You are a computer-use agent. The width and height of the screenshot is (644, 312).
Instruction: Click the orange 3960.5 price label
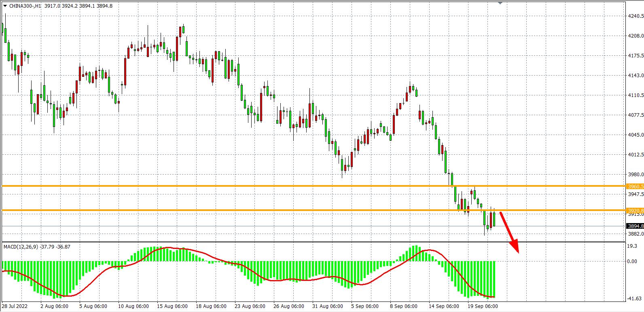(634, 186)
